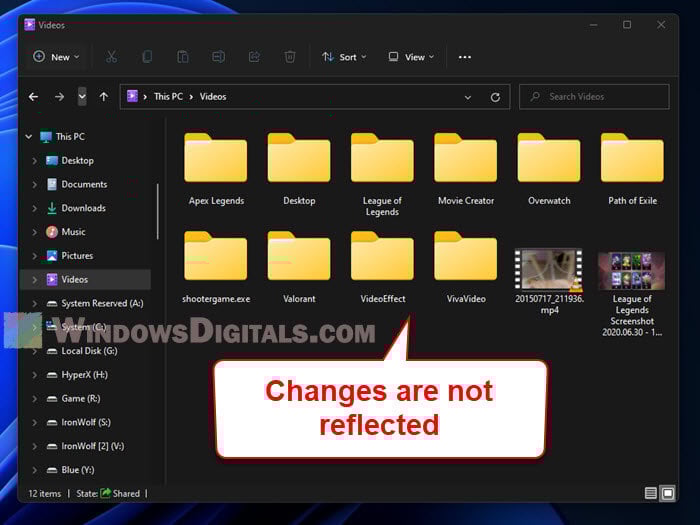Open Downloads in the sidebar
The image size is (700, 525).
(x=76, y=208)
